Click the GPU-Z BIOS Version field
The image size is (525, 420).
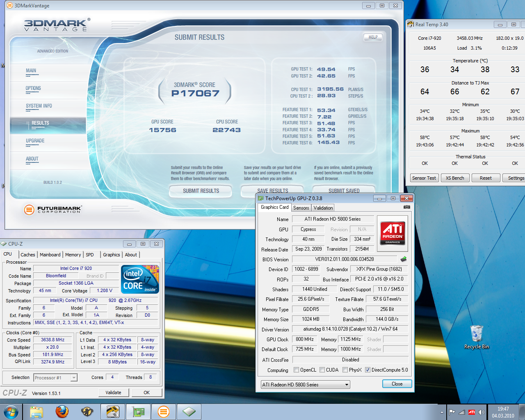coord(345,259)
